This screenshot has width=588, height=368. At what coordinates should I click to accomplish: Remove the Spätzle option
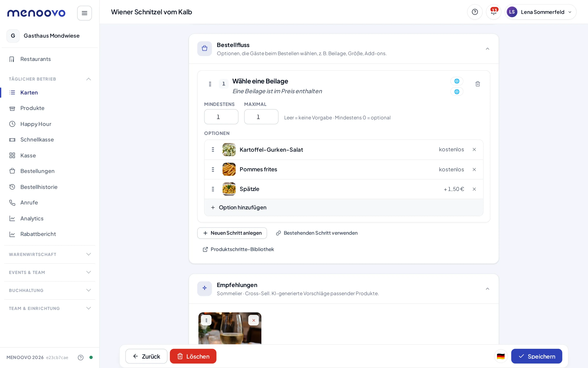tap(474, 189)
